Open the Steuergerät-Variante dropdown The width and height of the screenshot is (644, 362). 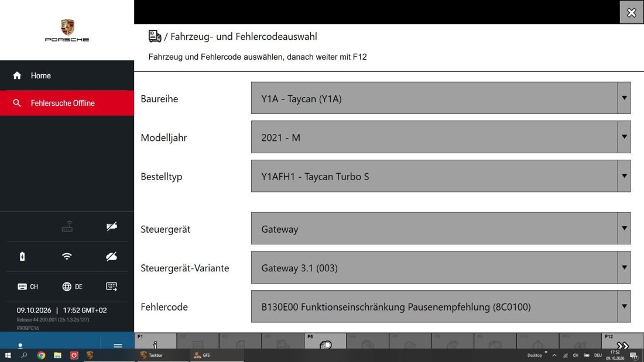coord(441,268)
